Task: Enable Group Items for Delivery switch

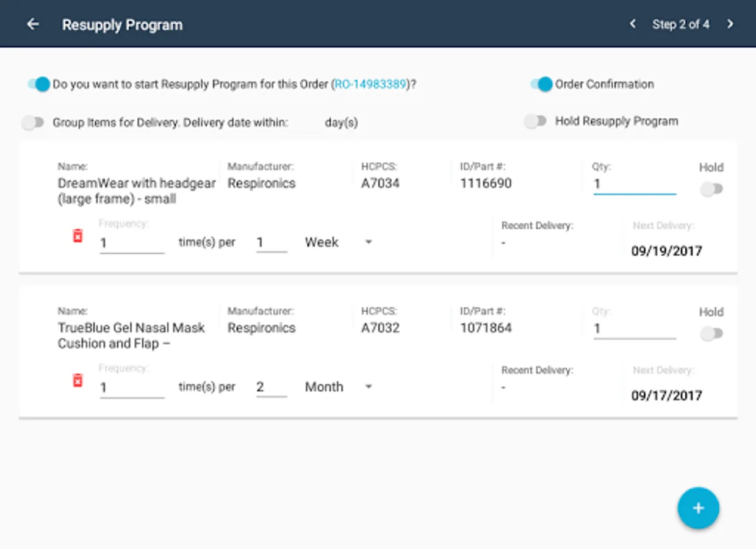Action: 33,123
